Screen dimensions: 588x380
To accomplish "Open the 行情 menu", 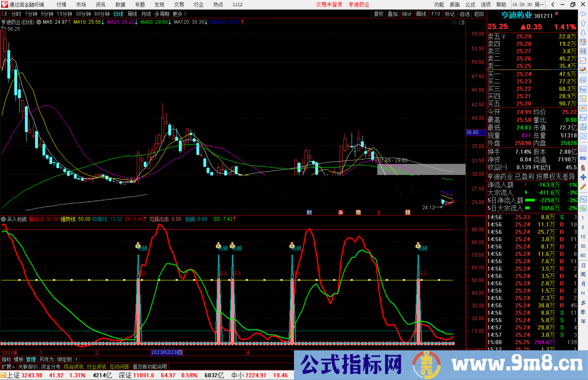I will click(x=61, y=4).
